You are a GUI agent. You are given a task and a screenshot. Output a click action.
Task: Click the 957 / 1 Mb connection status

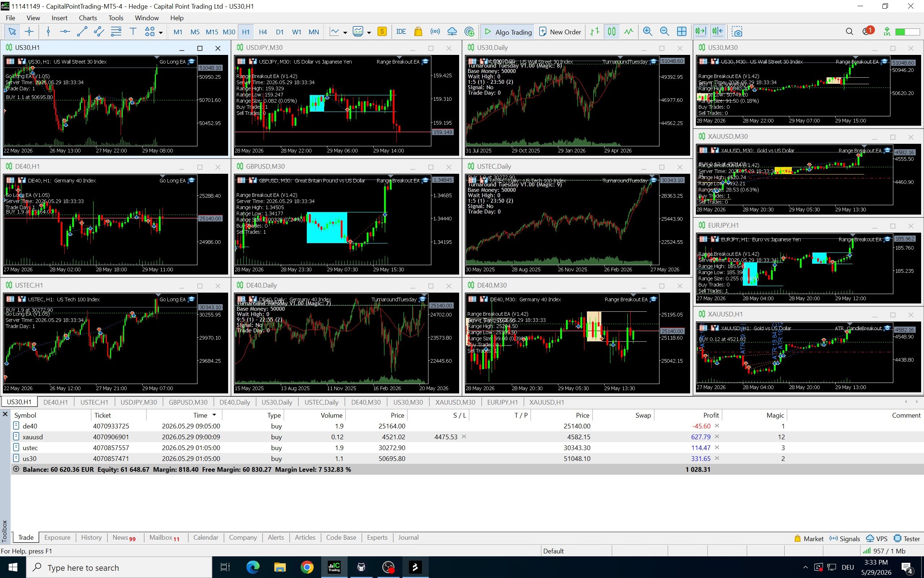click(884, 551)
